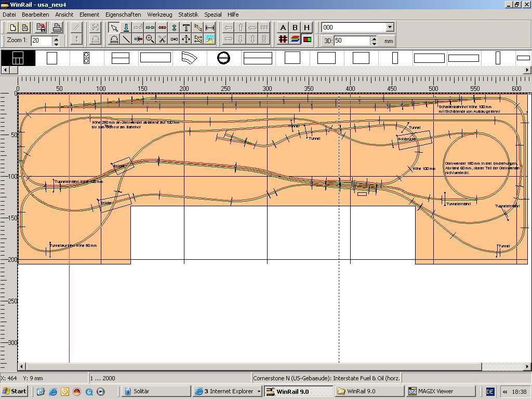Image resolution: width=532 pixels, height=399 pixels.
Task: Click the scissors cut tool
Action: [162, 39]
